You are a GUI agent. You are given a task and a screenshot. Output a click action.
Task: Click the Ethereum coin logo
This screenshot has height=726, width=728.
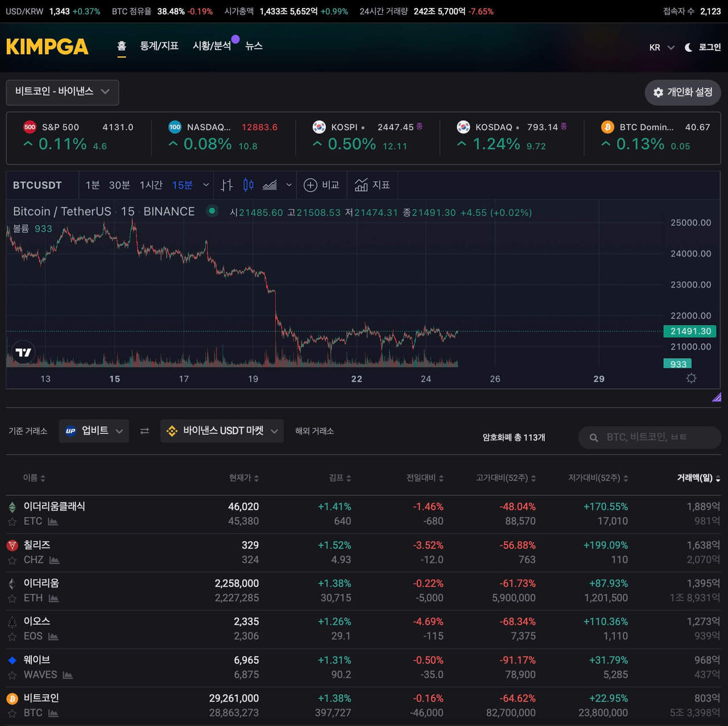(x=12, y=583)
